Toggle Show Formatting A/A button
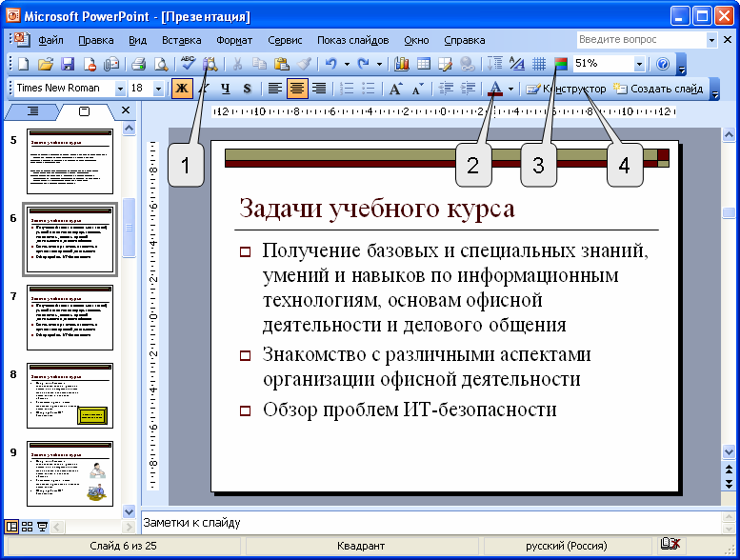Viewport: 740px width, 560px height. point(517,64)
